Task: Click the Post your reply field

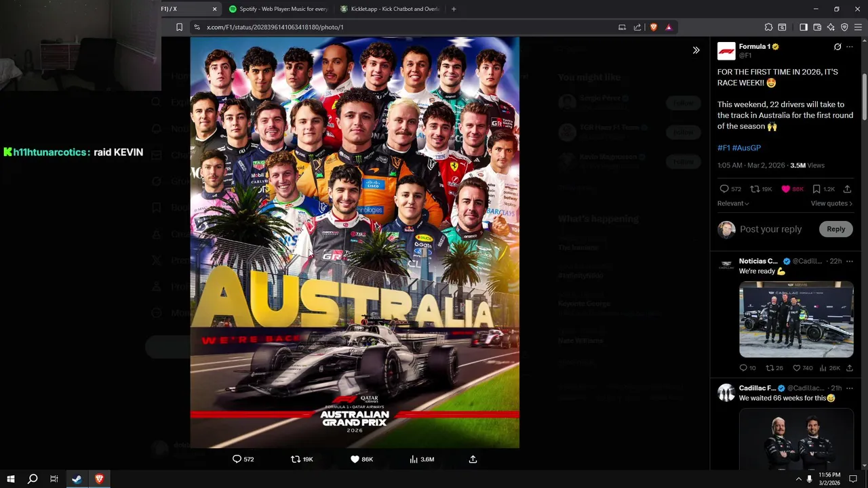Action: 770,229
